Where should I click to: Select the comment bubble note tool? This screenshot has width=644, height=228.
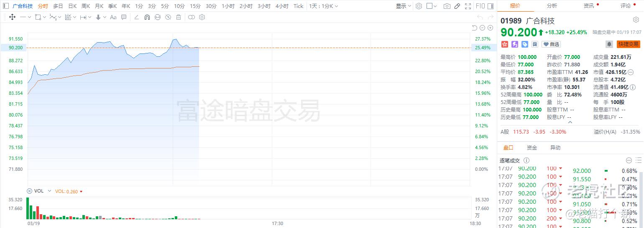pyautogui.click(x=124, y=17)
